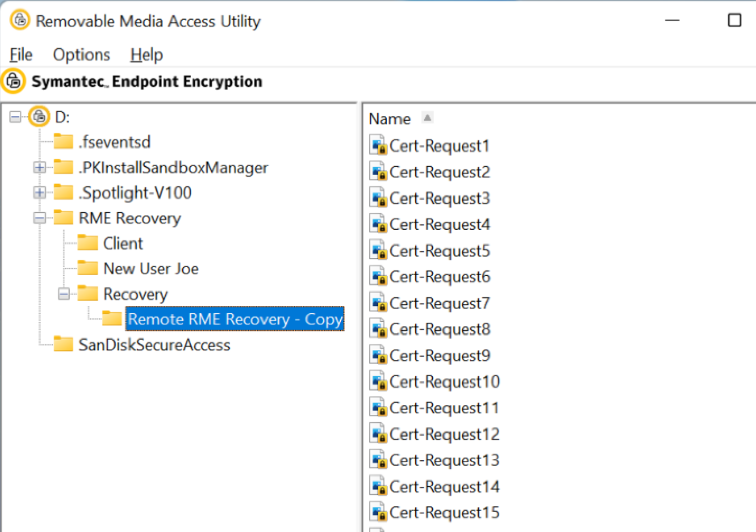
Task: Click the Recovery folder icon
Action: 88,293
